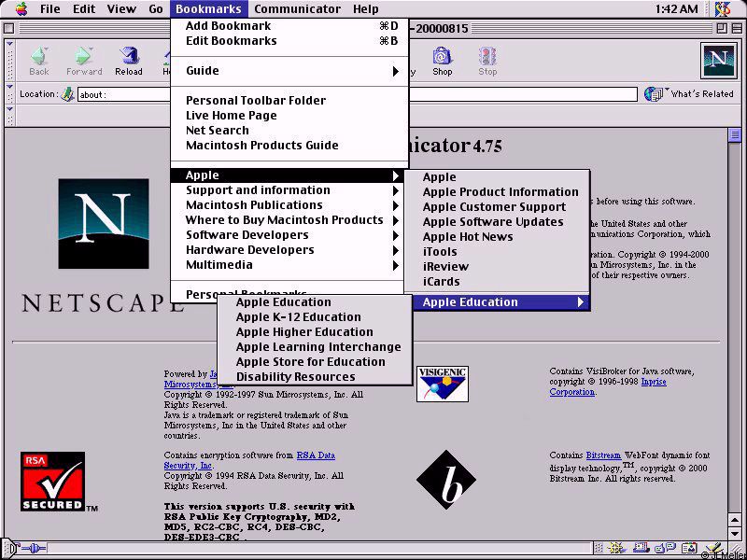
Task: Open the File menu
Action: point(50,8)
